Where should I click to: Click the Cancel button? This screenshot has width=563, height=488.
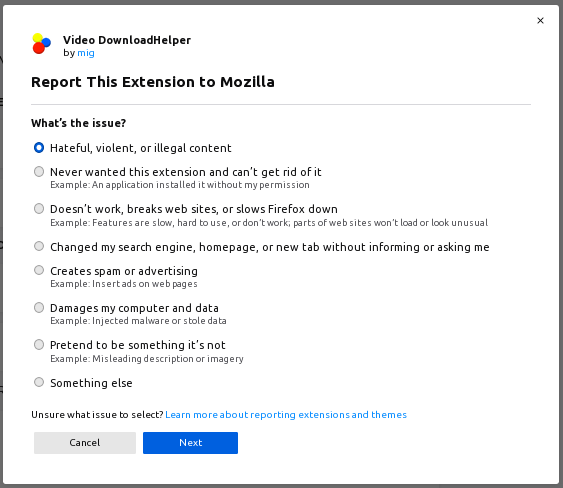point(85,443)
